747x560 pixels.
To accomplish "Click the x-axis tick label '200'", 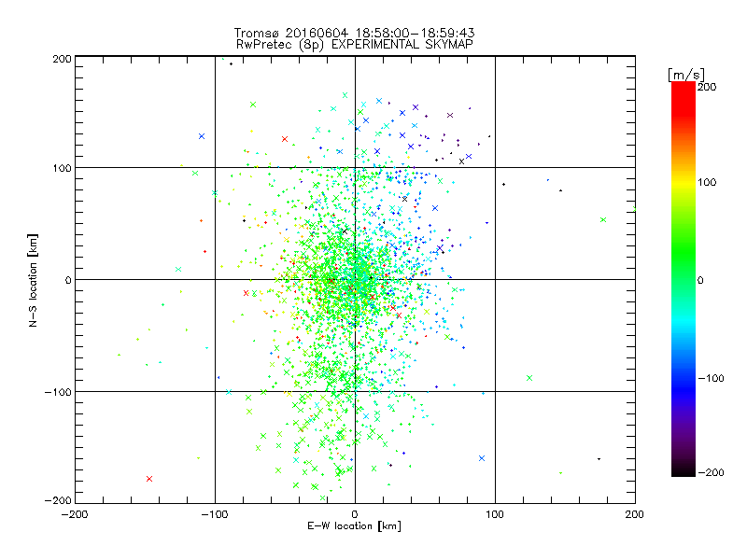I will coord(635,514).
